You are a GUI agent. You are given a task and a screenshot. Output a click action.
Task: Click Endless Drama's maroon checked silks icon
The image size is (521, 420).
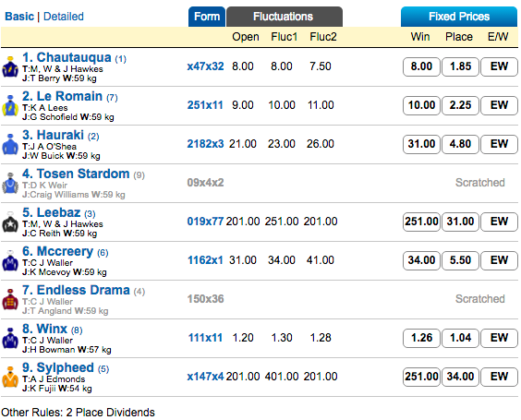pos(10,299)
